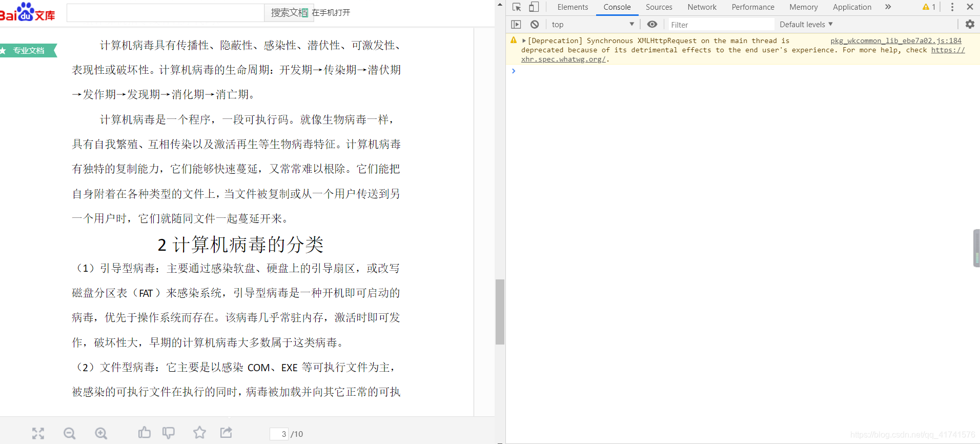
Task: Open console settings gear
Action: point(970,24)
